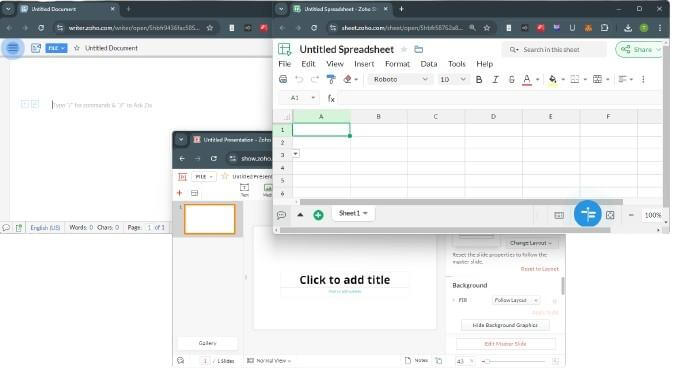Star the Untitled Spreadsheet as favorite

404,50
